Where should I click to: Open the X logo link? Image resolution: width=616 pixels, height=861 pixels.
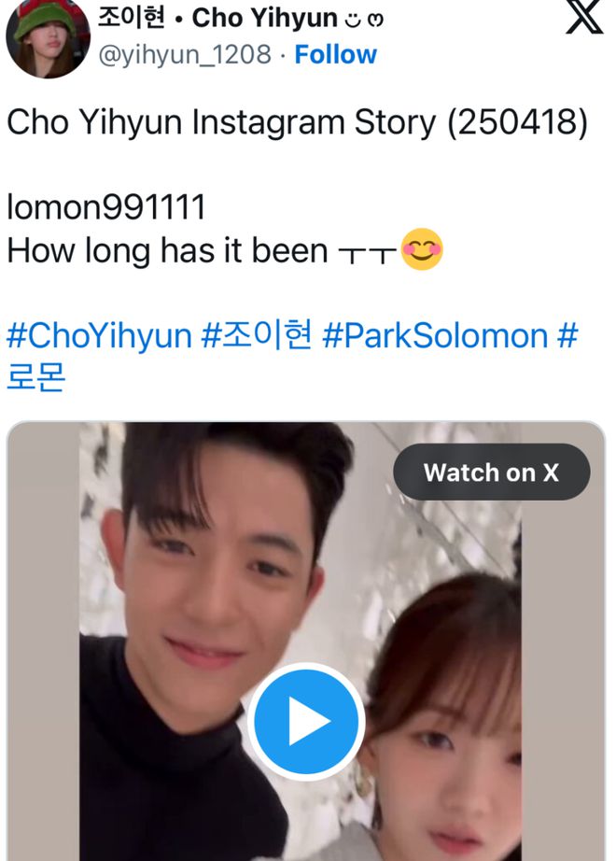click(x=584, y=18)
